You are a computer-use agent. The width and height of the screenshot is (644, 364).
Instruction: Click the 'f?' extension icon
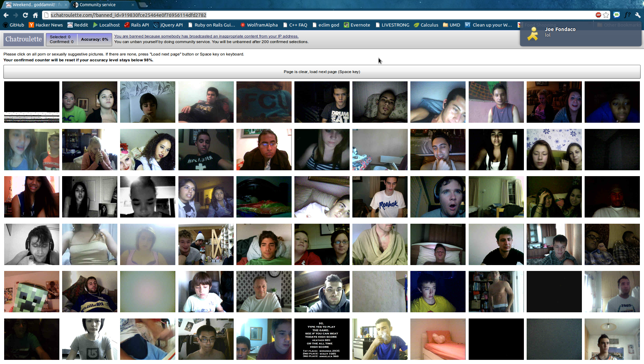point(627,15)
